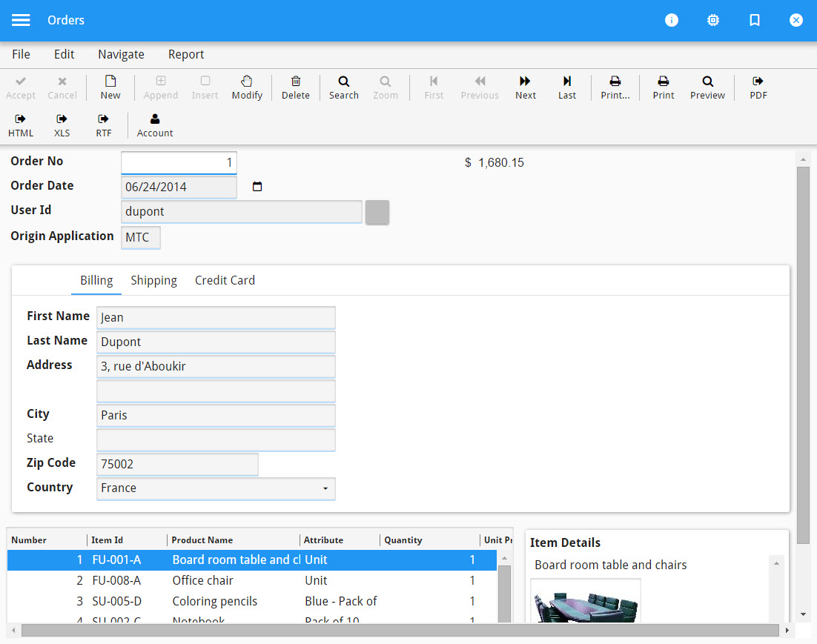This screenshot has height=644, width=817.
Task: Open the Credit Card tab
Action: (224, 280)
